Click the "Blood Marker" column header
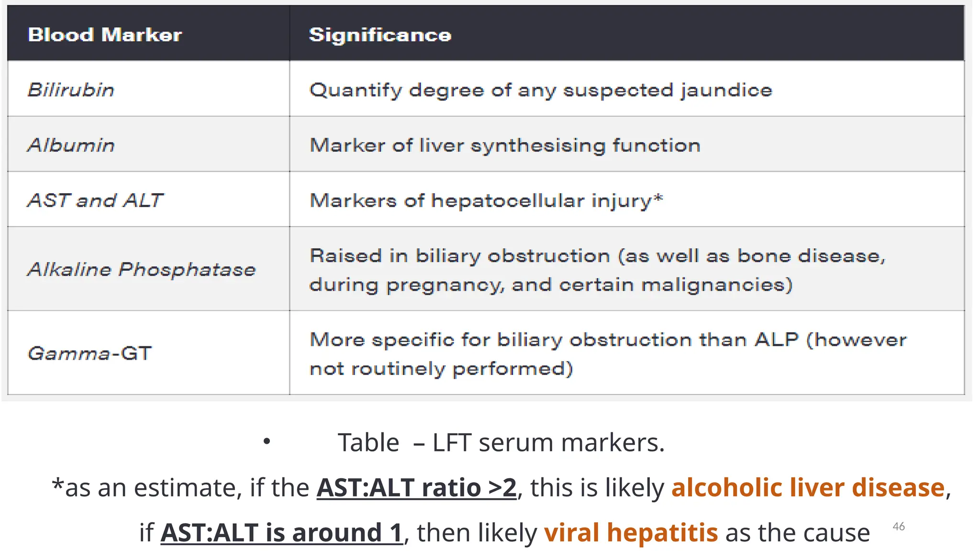 105,35
